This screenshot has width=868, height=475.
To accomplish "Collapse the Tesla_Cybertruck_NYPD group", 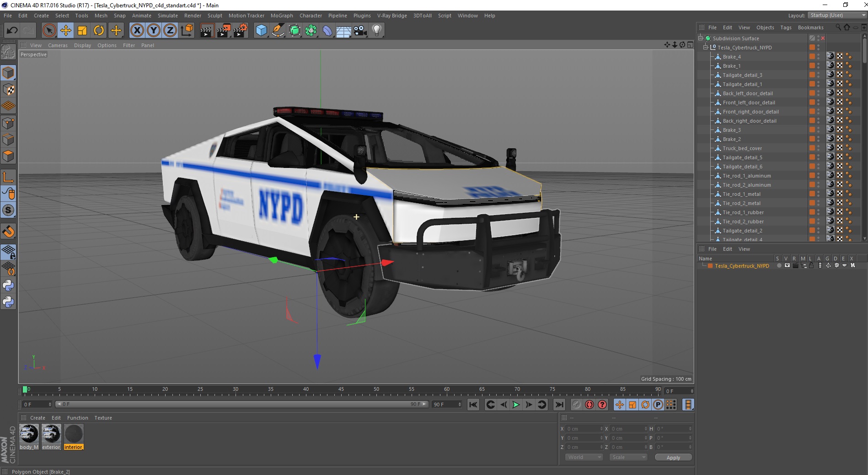I will pos(706,48).
